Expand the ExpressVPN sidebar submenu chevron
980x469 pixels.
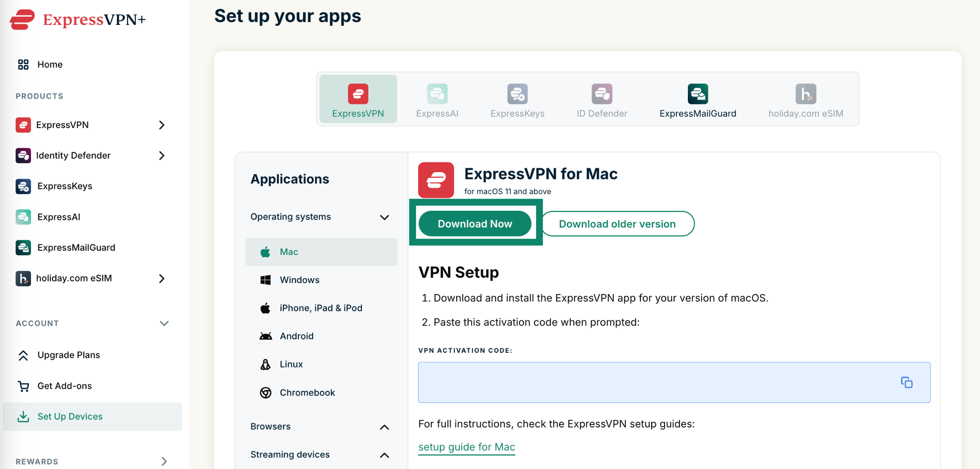[162, 125]
